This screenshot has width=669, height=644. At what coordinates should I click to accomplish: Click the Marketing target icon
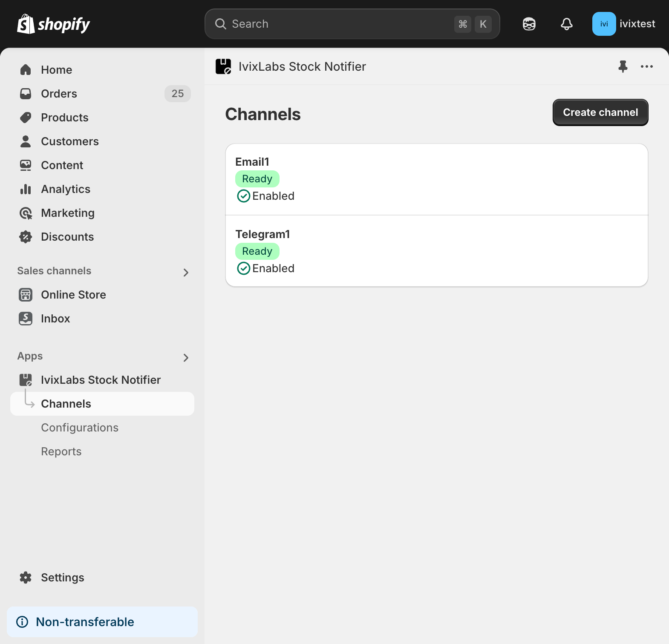[26, 213]
